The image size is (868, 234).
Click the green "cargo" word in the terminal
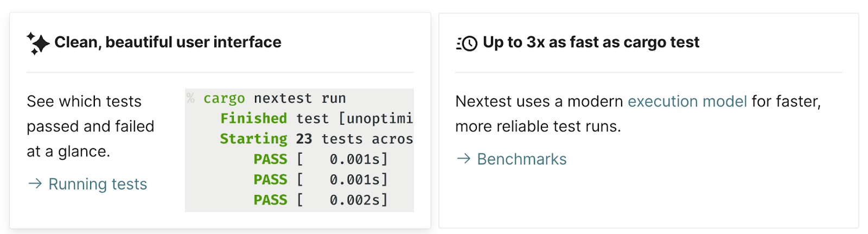(224, 99)
